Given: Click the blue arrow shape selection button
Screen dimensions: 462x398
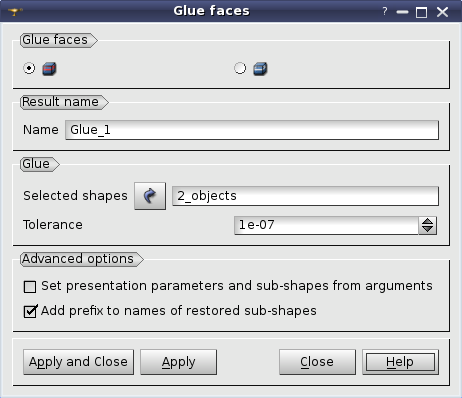Looking at the screenshot, I should [x=150, y=196].
